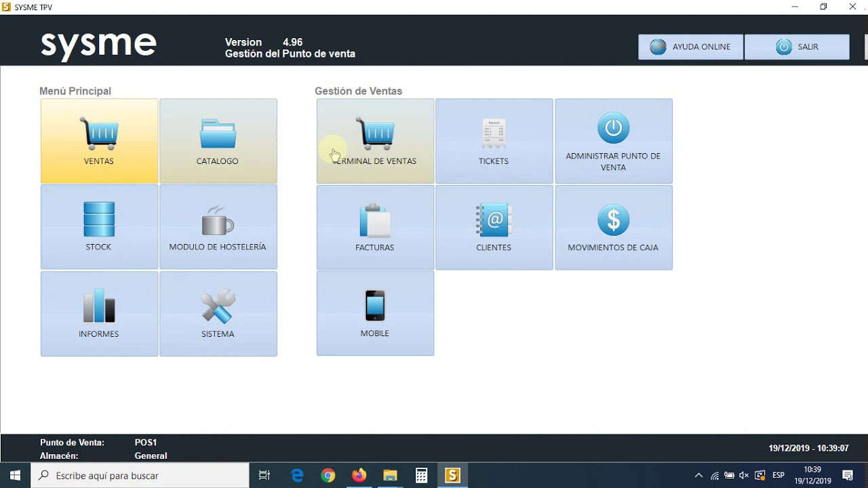Click the POS1 point of sale value
Viewport: 868px width, 488px height.
point(146,443)
